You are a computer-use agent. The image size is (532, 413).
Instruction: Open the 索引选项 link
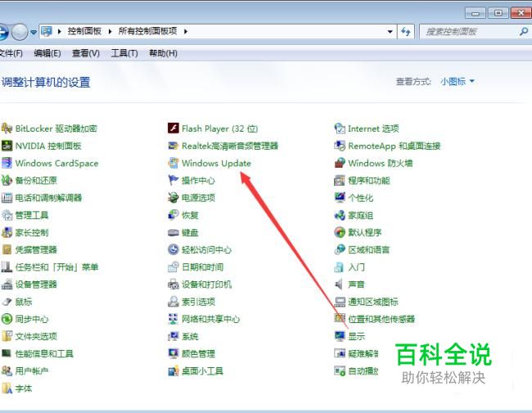199,302
